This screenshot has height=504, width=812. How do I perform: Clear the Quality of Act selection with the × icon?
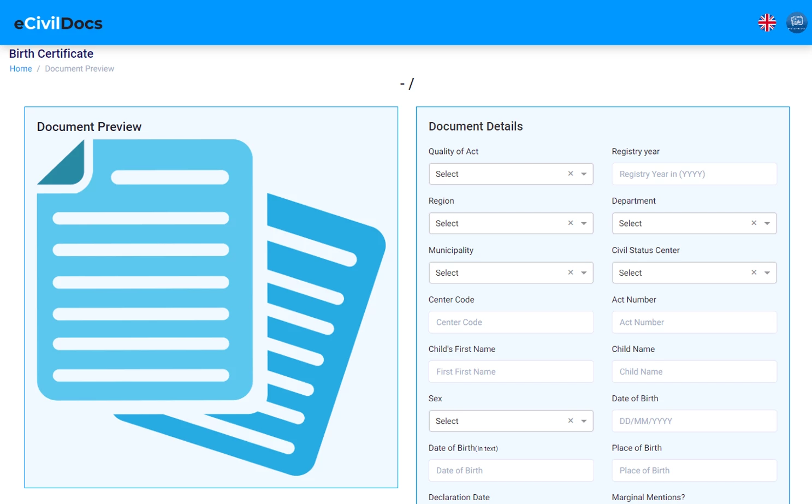click(x=570, y=174)
